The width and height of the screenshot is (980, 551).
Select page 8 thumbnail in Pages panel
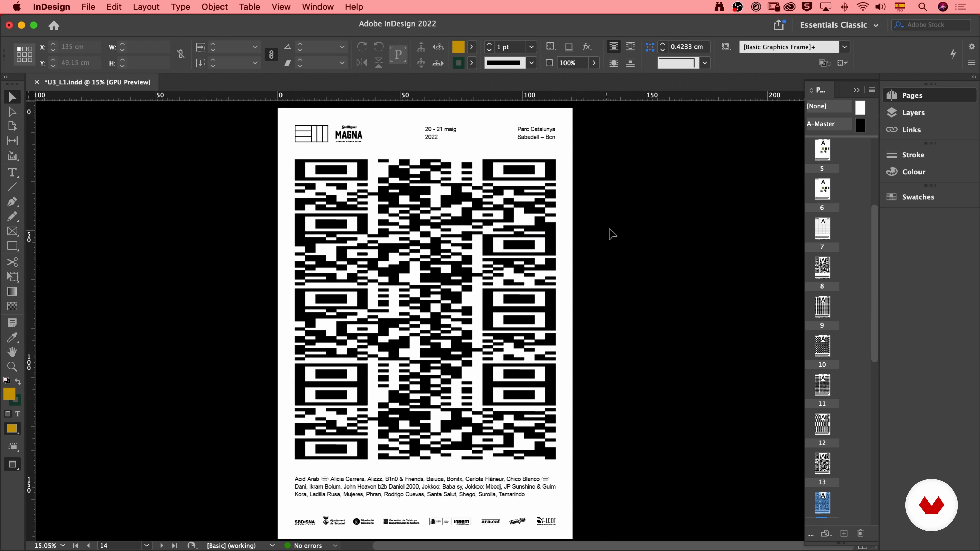[x=822, y=268]
